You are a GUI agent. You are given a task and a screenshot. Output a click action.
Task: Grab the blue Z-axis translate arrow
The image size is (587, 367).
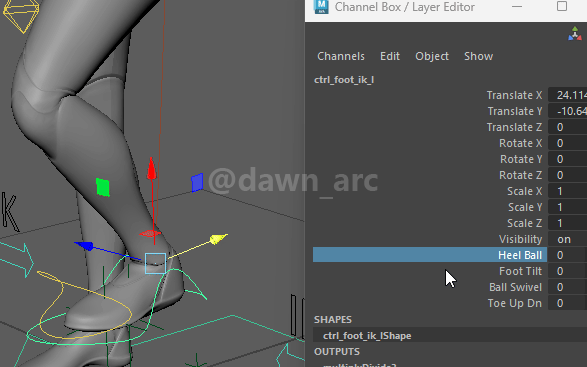point(84,246)
